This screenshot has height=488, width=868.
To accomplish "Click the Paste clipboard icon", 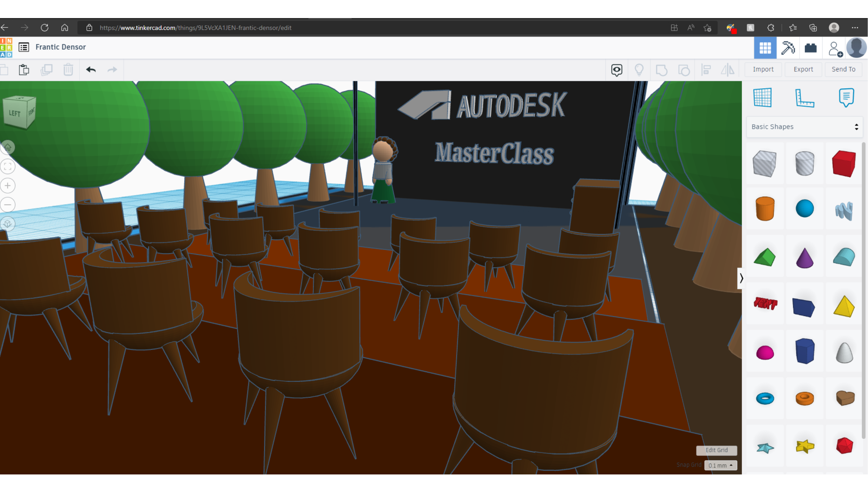I will point(24,70).
